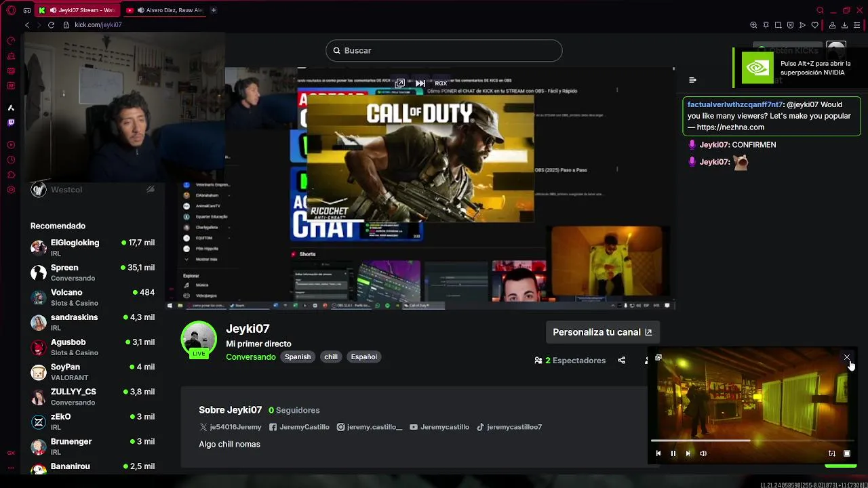The height and width of the screenshot is (488, 868).
Task: Click the send/flow arrow icon in address bar
Action: coord(802,25)
